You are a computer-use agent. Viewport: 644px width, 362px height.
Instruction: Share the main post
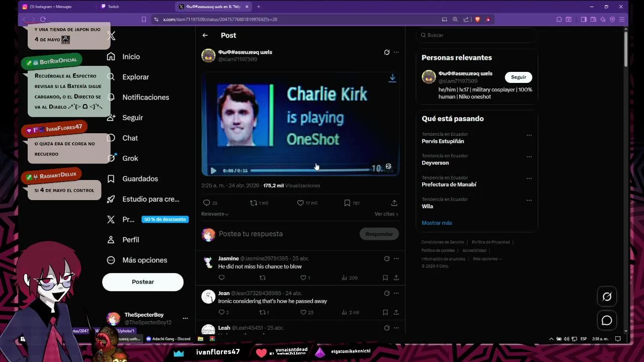click(x=394, y=203)
